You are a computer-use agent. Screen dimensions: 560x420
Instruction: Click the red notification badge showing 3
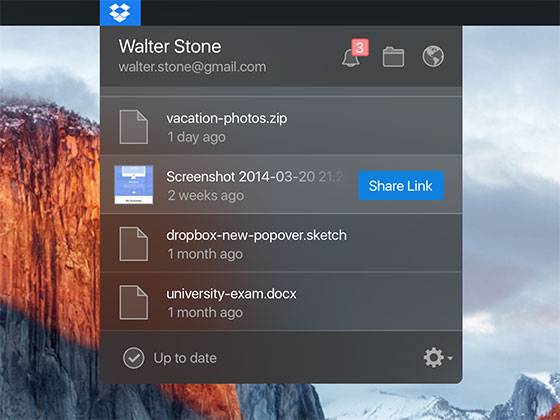point(360,48)
